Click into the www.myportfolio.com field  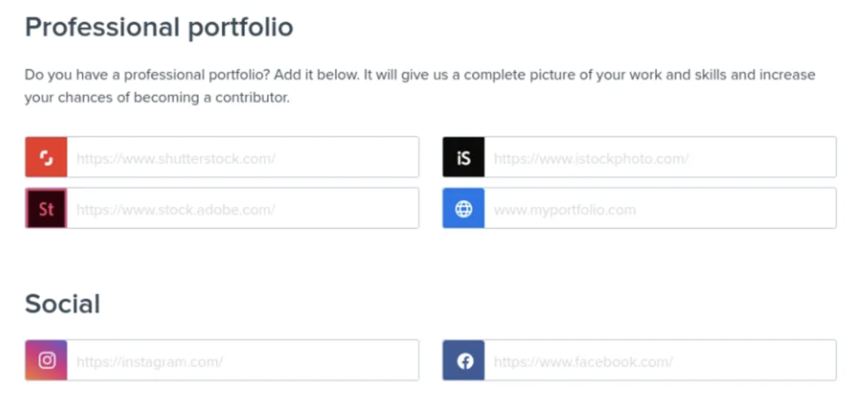point(659,209)
